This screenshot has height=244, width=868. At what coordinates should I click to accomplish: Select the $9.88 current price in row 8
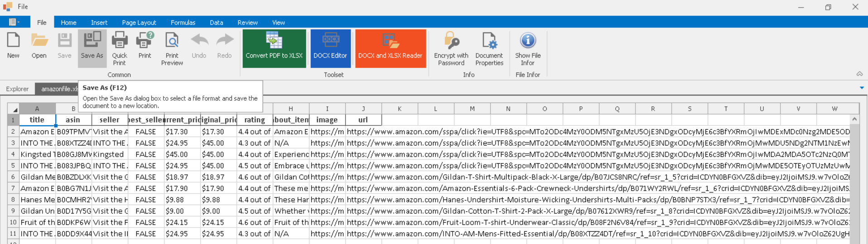(182, 200)
